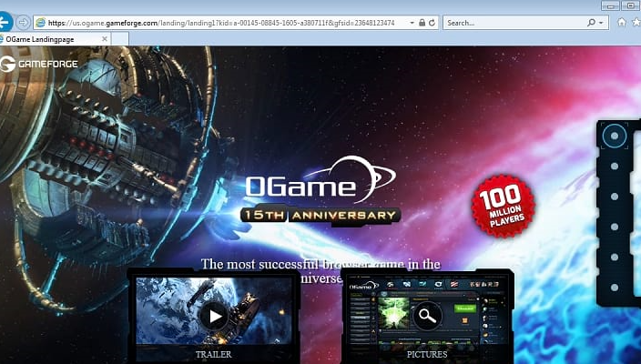Open Favorites with the star icon
The width and height of the screenshot is (641, 364).
coord(636,22)
